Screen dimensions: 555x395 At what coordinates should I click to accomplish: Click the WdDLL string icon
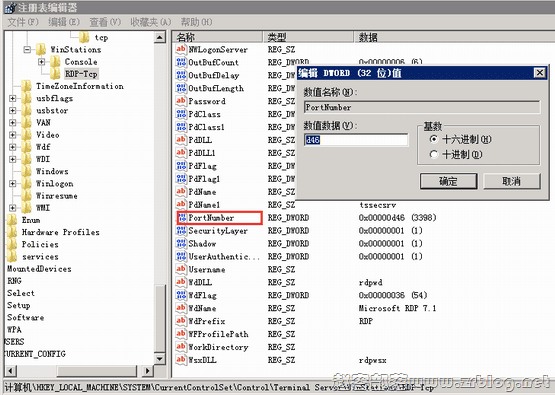click(x=181, y=282)
